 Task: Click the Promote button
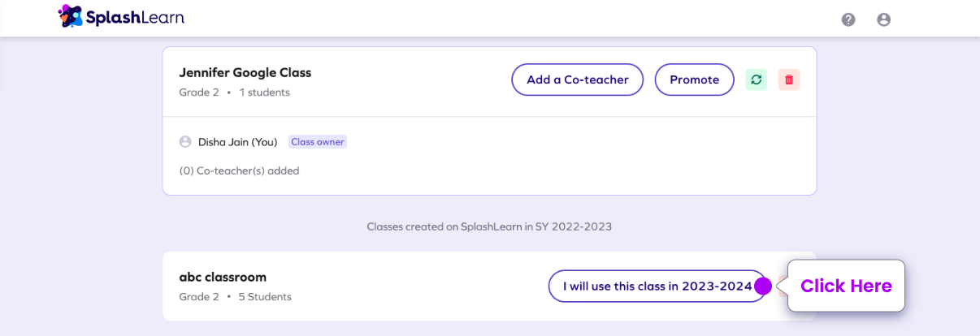click(x=695, y=80)
